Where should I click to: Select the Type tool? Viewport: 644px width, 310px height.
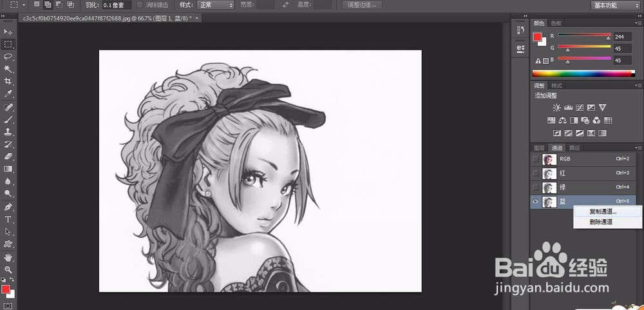pos(8,219)
